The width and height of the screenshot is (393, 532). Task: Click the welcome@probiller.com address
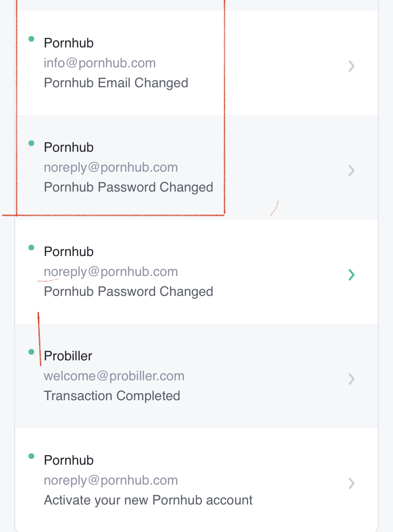114,376
